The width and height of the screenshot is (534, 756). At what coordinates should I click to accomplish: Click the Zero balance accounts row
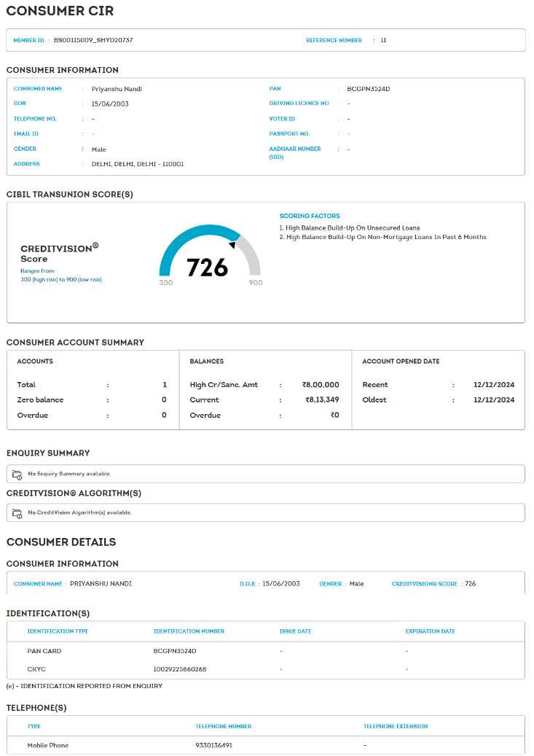pos(92,400)
